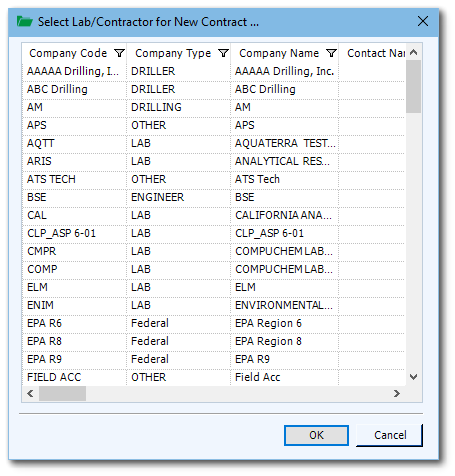Select the CAL company code row
The width and height of the screenshot is (455, 476).
click(x=74, y=215)
